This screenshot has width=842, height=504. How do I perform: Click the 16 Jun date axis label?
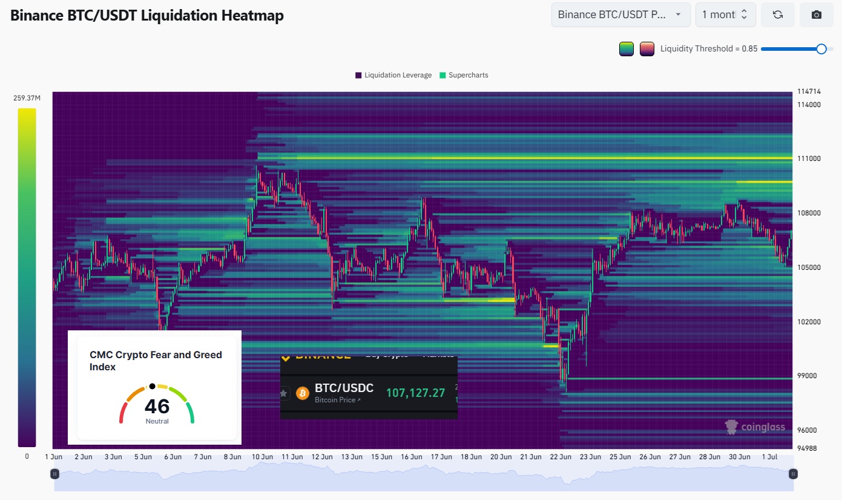pos(412,457)
